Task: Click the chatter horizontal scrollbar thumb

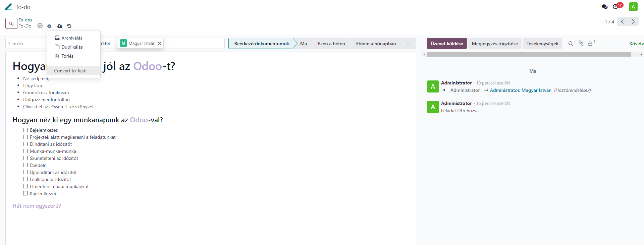Action: 529,54
